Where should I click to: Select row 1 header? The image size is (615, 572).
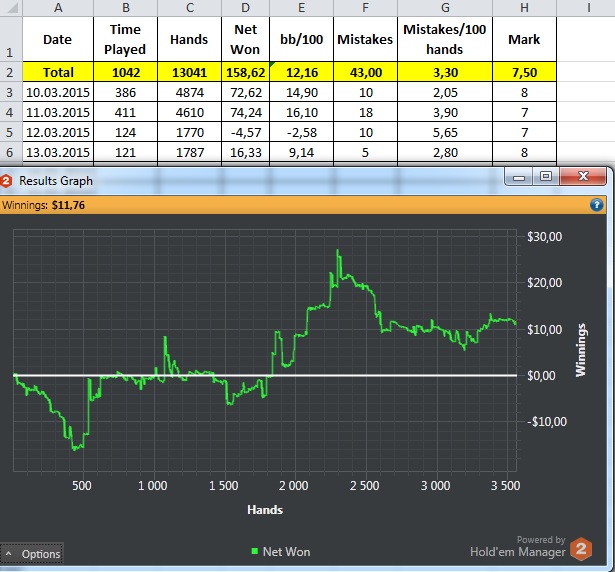pyautogui.click(x=11, y=39)
